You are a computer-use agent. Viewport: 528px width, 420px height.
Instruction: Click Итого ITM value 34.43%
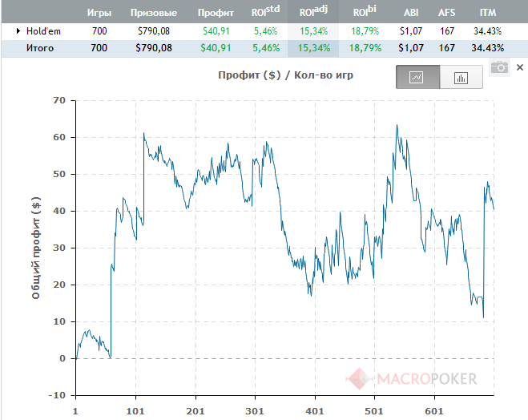tap(488, 48)
